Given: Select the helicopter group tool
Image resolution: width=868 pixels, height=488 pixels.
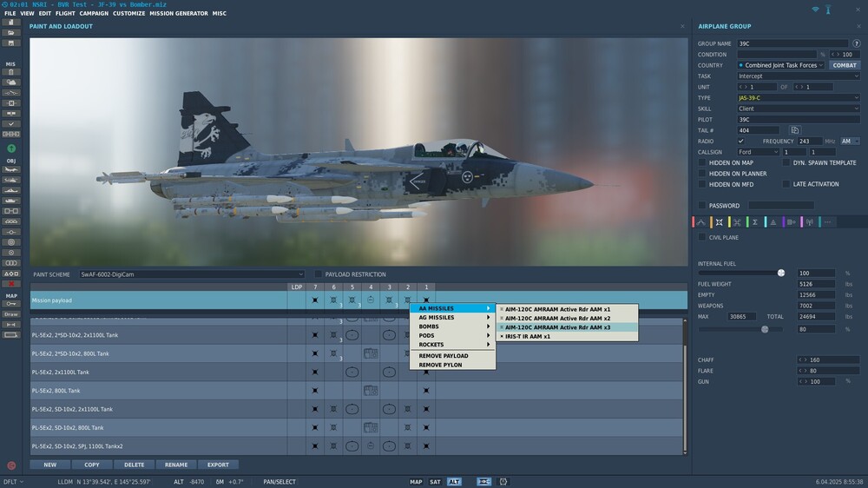Looking at the screenshot, I should tap(11, 180).
